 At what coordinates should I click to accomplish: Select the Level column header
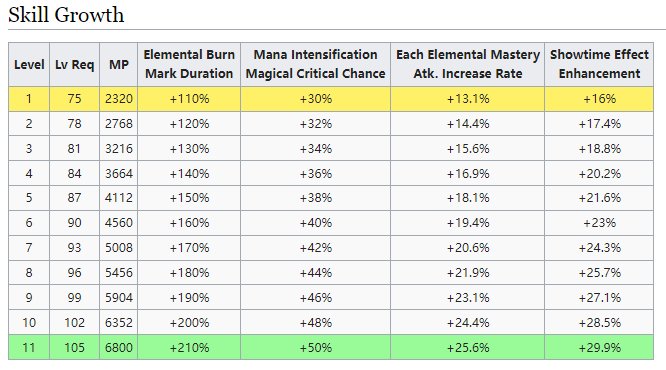coord(29,65)
